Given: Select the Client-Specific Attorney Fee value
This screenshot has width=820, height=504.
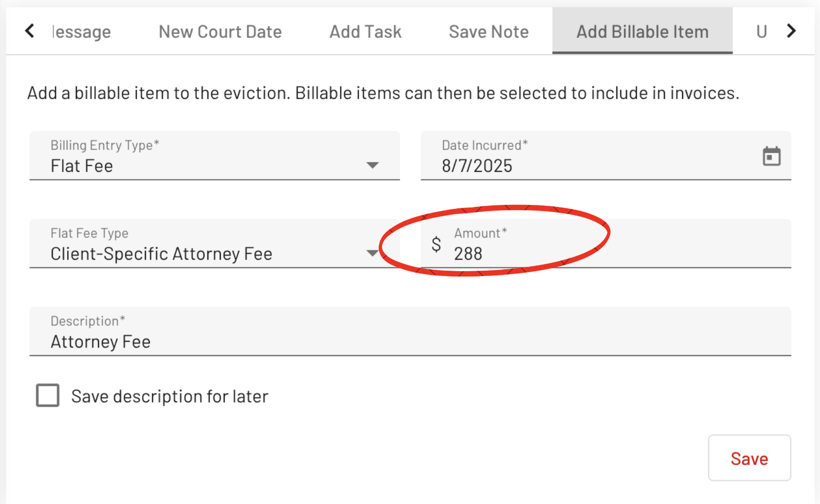Looking at the screenshot, I should point(161,253).
